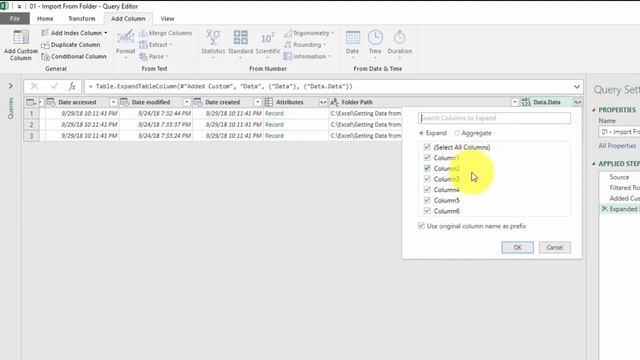The height and width of the screenshot is (360, 640).
Task: Open Add Index Column option
Action: [74, 33]
